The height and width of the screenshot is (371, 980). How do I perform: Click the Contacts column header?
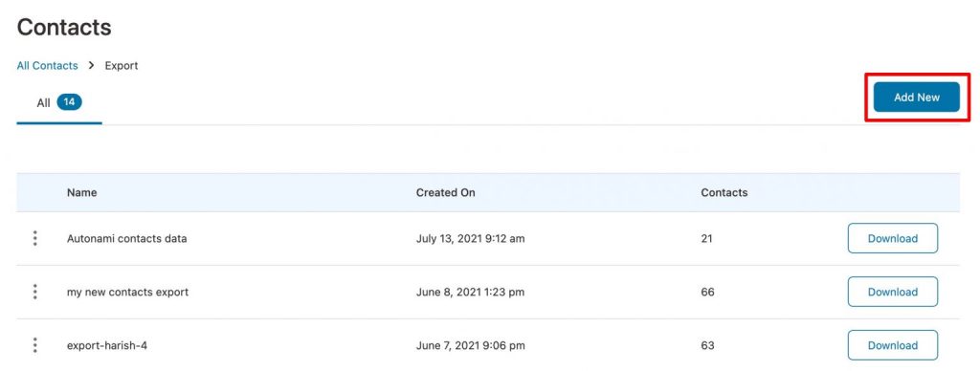[724, 192]
